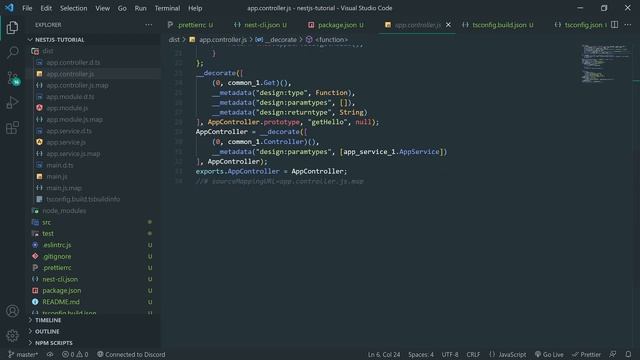Open Manage settings gear icon
Screen dimensions: 640x360
point(12,336)
